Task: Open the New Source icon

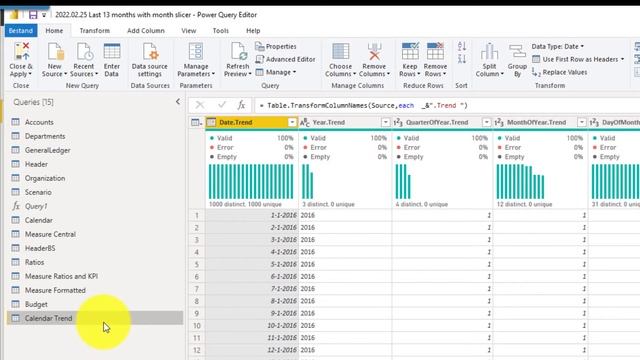Action: [55, 52]
